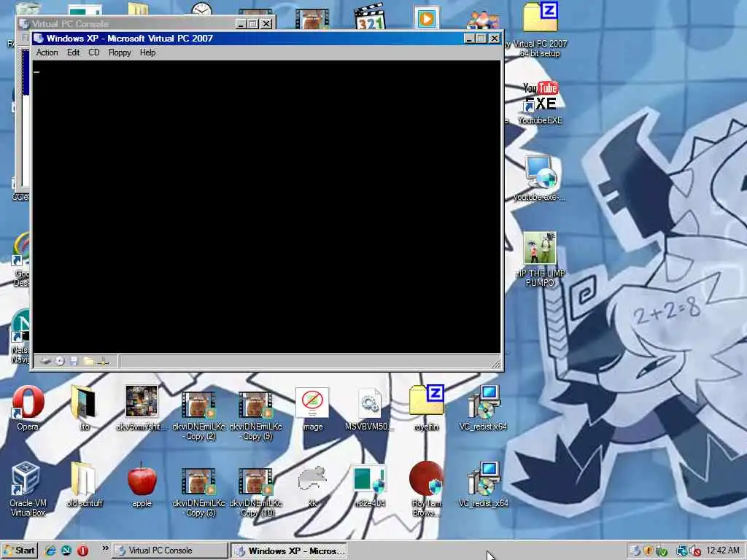Select the image file icon
Viewport: 747px width, 560px height.
312,408
